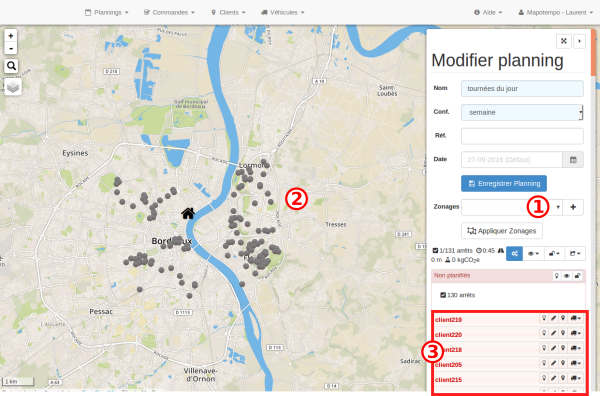Locate client220 using its marker pin icon

[563, 333]
